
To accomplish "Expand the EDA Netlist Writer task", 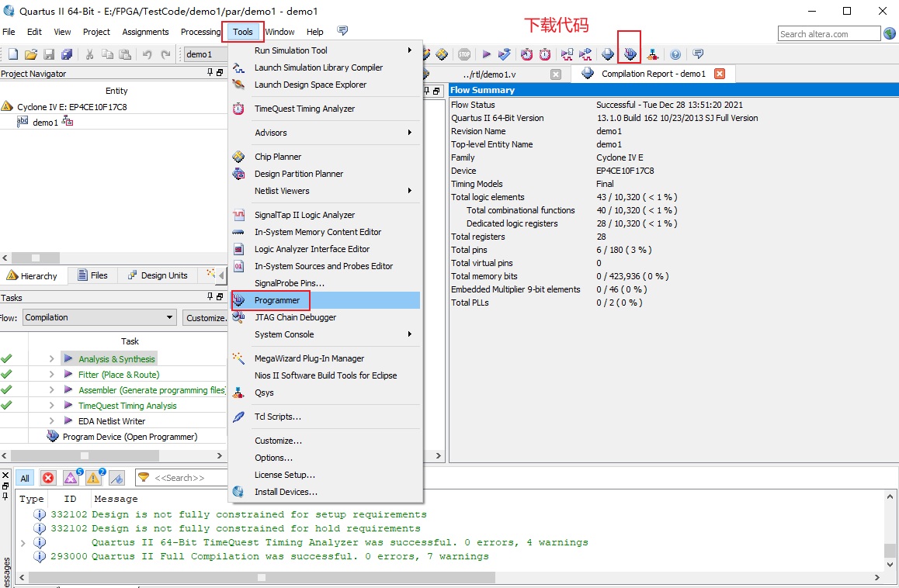I will (x=51, y=420).
